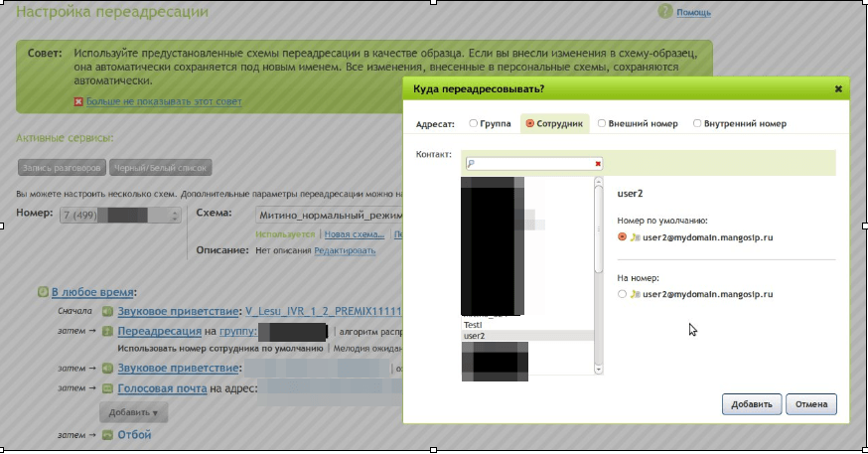868x454 pixels.
Task: Click speaker icon of second Звуковое приветствие
Action: [x=107, y=369]
